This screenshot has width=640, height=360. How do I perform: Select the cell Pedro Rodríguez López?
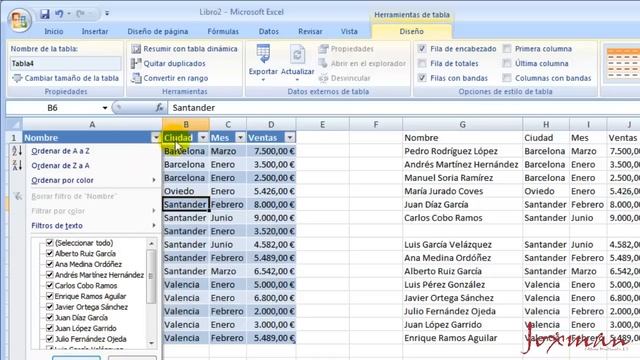[462, 151]
